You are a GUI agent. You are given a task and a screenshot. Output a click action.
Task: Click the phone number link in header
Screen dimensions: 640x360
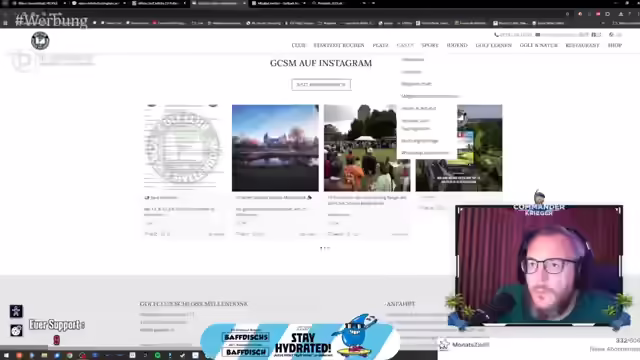513,35
